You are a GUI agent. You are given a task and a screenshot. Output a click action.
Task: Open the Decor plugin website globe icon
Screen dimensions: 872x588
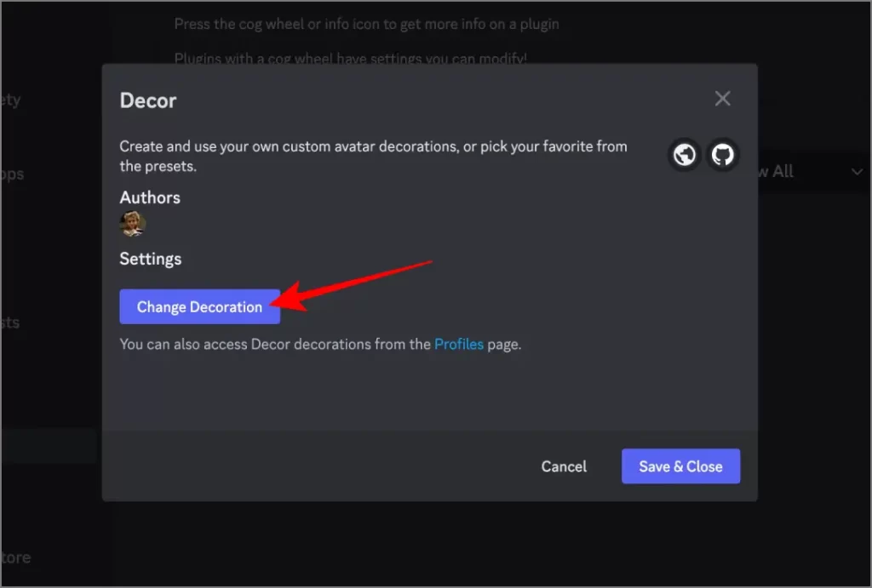click(684, 155)
